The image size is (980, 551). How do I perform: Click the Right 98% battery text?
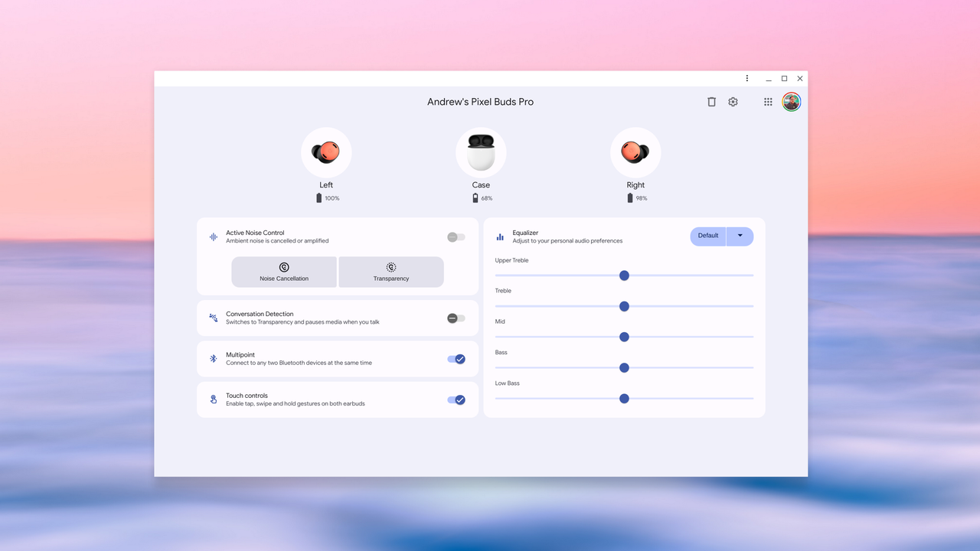(x=642, y=198)
